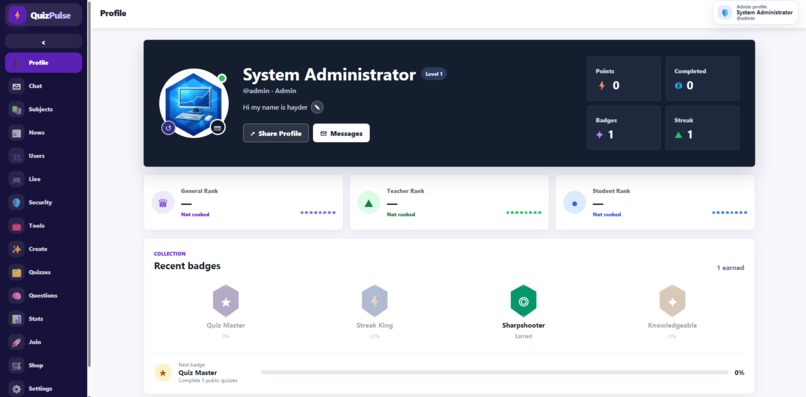Click the General Rank crown icon
The width and height of the screenshot is (806, 397).
pos(163,203)
